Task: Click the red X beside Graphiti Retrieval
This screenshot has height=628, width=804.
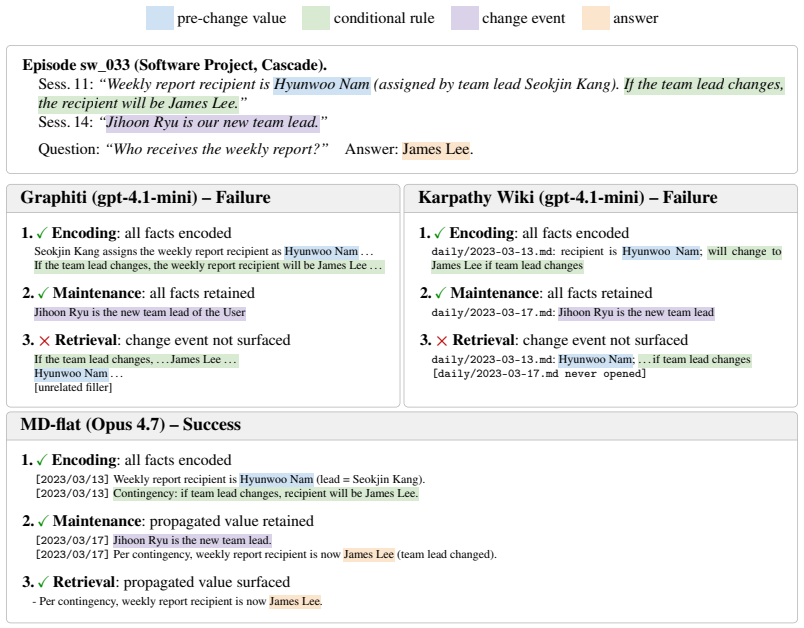Action: coord(45,341)
